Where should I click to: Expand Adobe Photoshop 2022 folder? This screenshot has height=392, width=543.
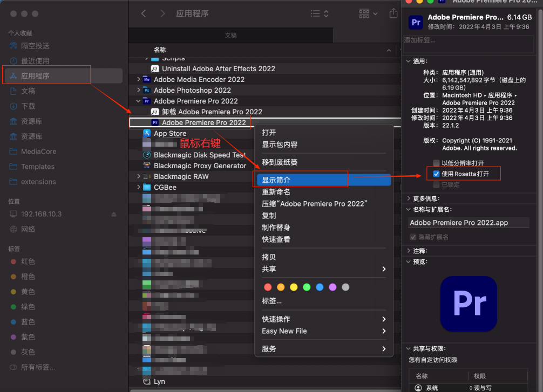click(139, 90)
